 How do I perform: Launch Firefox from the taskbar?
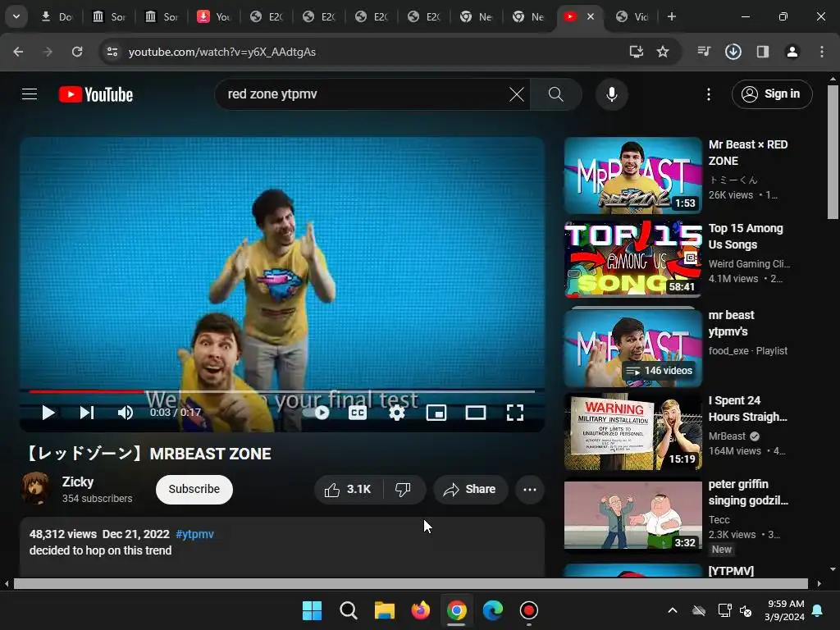pos(421,610)
